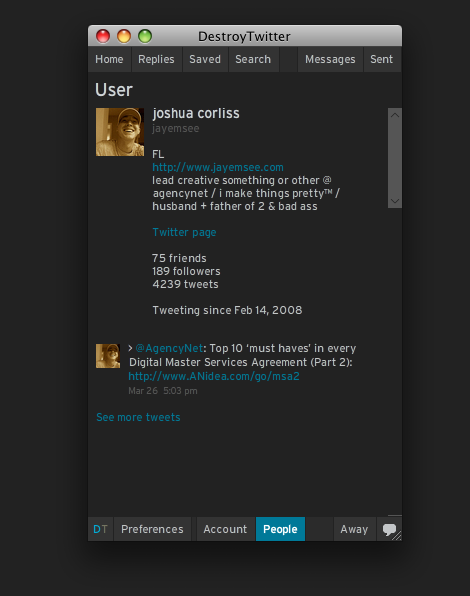This screenshot has height=596, width=470.
Task: Switch to the Replies tab
Action: (157, 59)
